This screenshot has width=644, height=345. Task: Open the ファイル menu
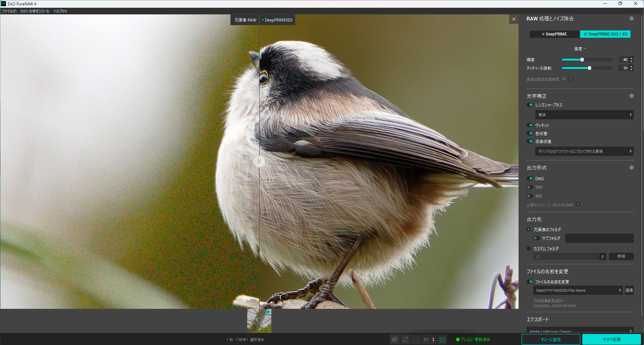9,11
